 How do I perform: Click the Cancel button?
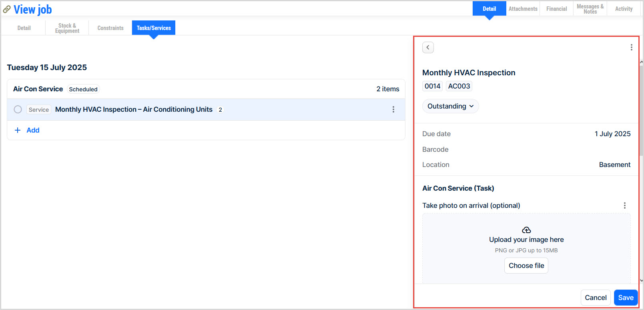point(596,298)
